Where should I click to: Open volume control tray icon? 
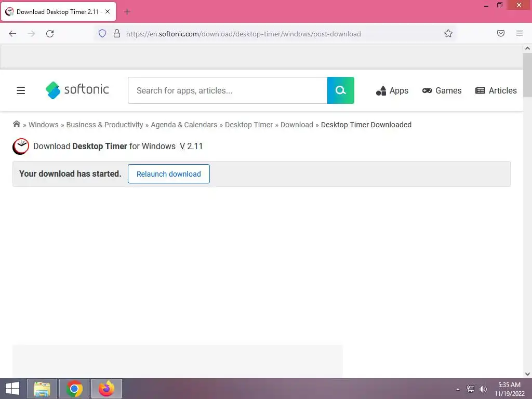coord(483,389)
